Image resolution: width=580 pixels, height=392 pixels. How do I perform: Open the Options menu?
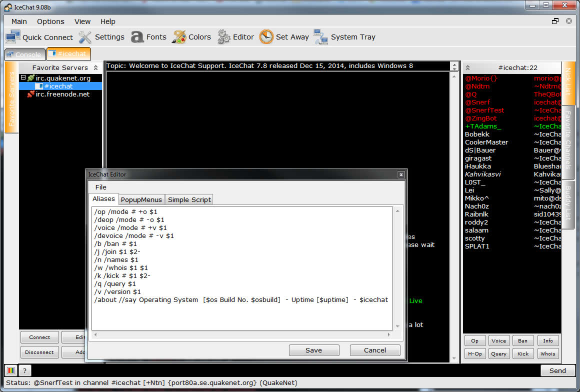(50, 21)
